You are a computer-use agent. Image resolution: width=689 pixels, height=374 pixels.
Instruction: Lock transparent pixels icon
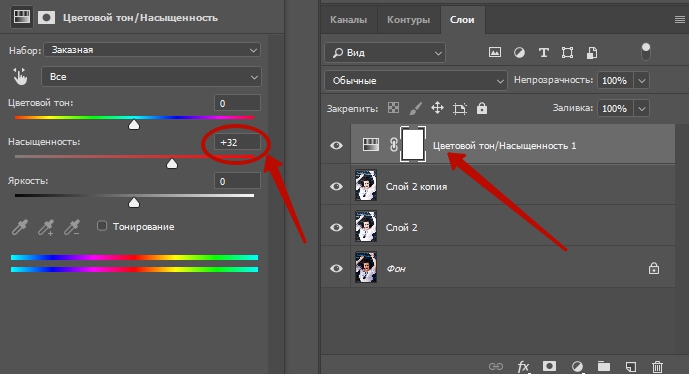[393, 108]
